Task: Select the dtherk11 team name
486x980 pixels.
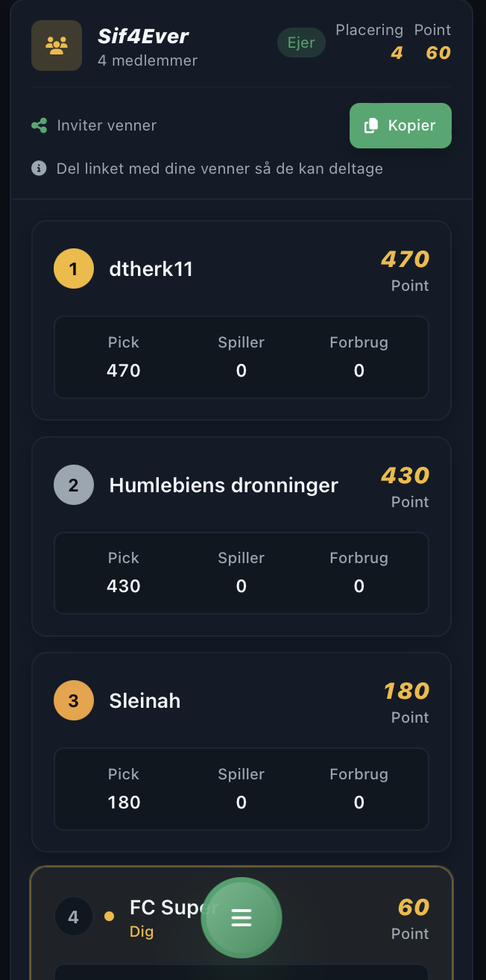Action: [151, 269]
